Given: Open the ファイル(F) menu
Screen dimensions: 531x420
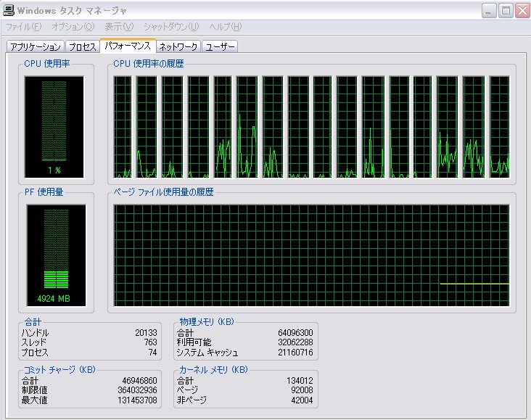Looking at the screenshot, I should coord(23,26).
